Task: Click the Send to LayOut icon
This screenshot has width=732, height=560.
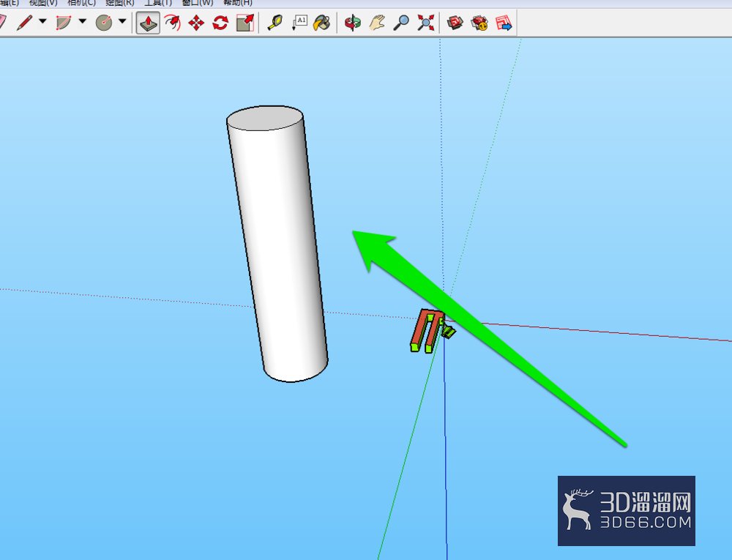Action: click(x=504, y=23)
